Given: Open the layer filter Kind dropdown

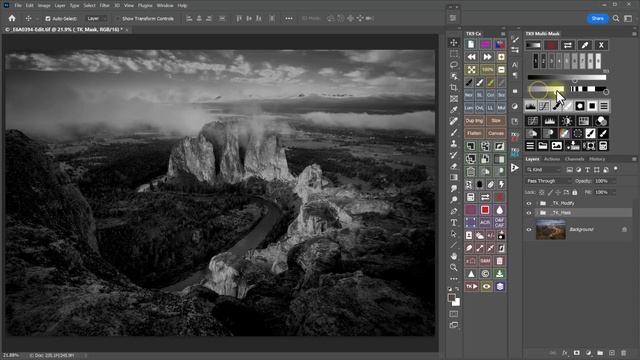Looking at the screenshot, I should point(543,170).
